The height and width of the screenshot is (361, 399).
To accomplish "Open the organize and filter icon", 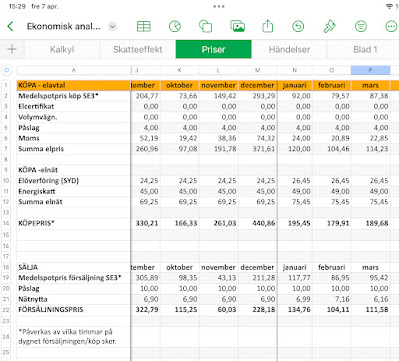I will (x=361, y=26).
